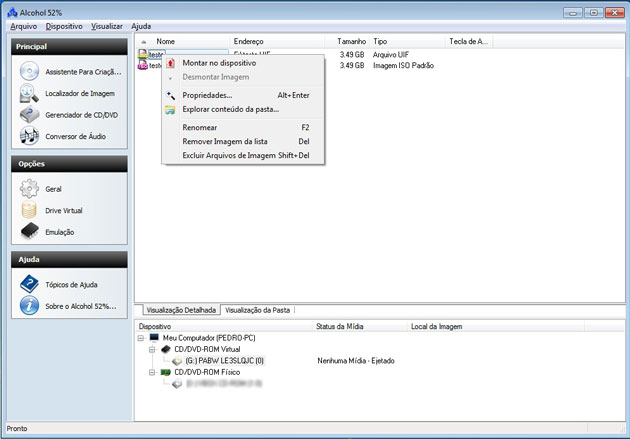
Task: Sort list by Tipo column
Action: [x=408, y=41]
